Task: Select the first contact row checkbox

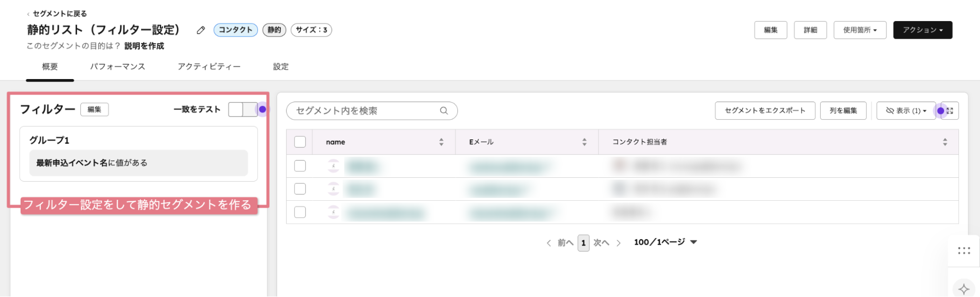Action: coord(300,166)
